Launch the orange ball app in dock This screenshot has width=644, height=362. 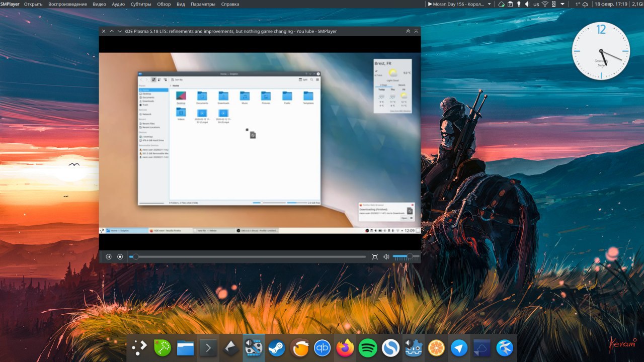click(x=299, y=348)
